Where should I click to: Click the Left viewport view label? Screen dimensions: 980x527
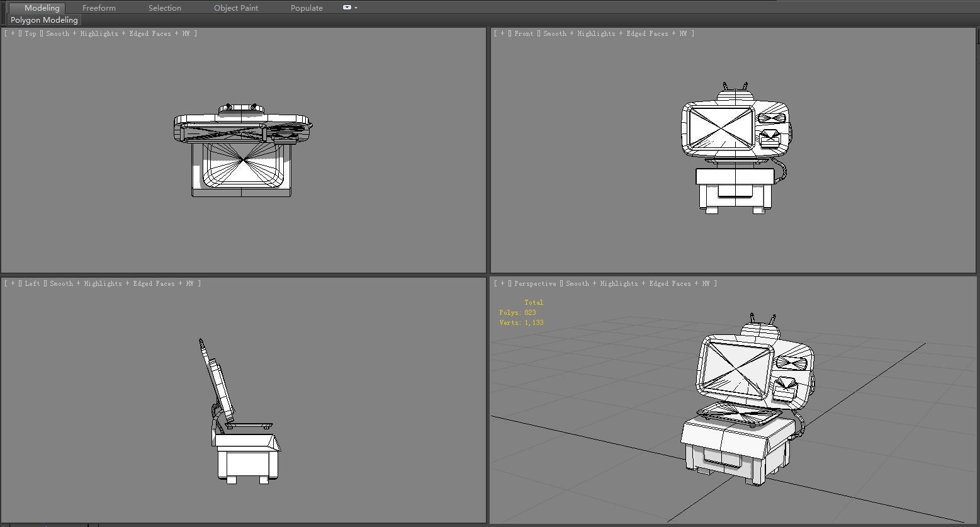[x=32, y=283]
